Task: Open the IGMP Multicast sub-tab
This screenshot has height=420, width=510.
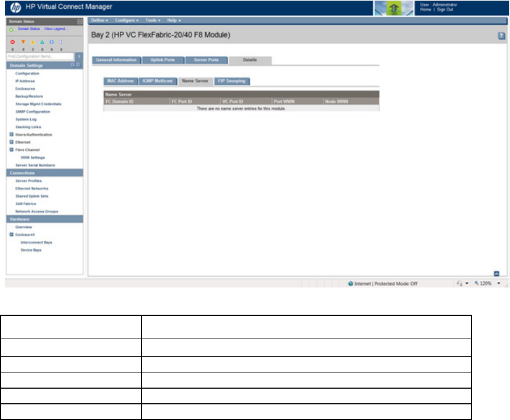Action: click(158, 81)
